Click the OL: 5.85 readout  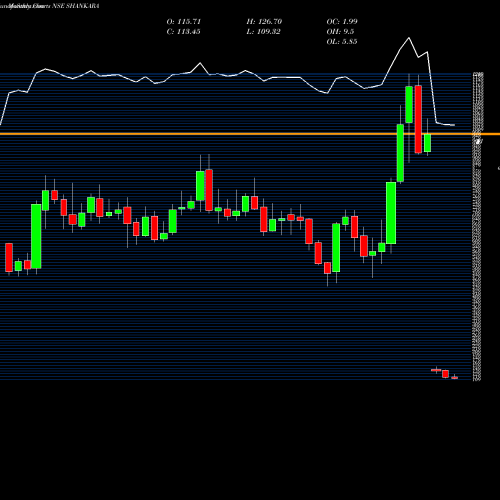342,42
